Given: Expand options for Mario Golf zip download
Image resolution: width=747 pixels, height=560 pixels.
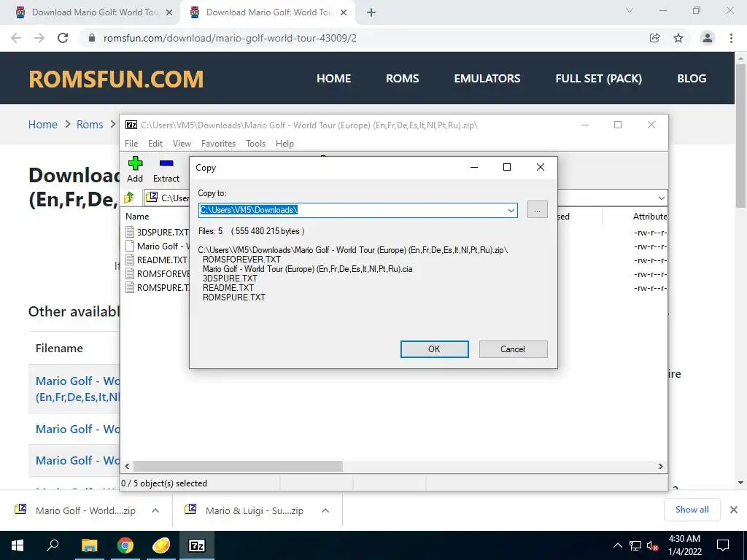Looking at the screenshot, I should [x=155, y=510].
